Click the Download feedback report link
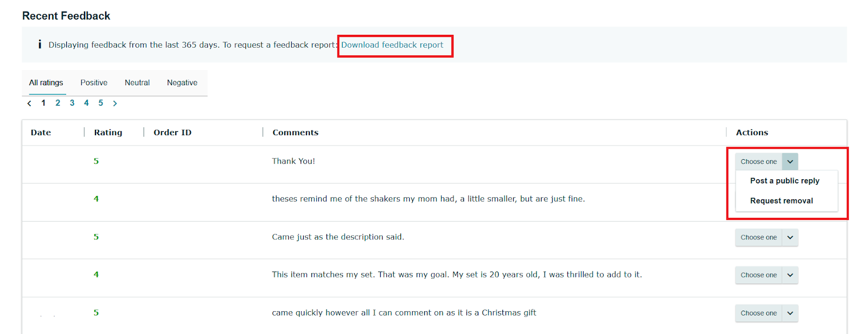The height and width of the screenshot is (334, 868). (x=395, y=45)
